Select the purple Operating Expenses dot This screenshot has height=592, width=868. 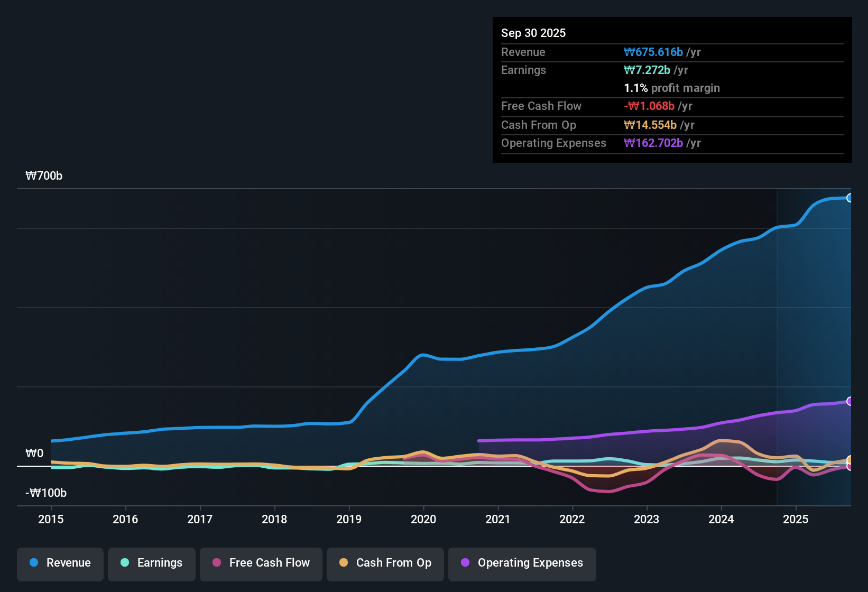pyautogui.click(x=465, y=563)
